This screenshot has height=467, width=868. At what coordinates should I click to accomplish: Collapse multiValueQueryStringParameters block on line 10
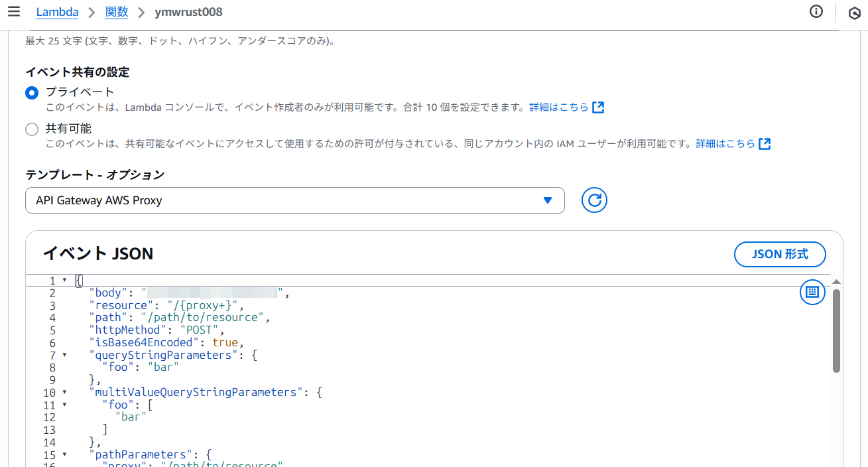64,392
